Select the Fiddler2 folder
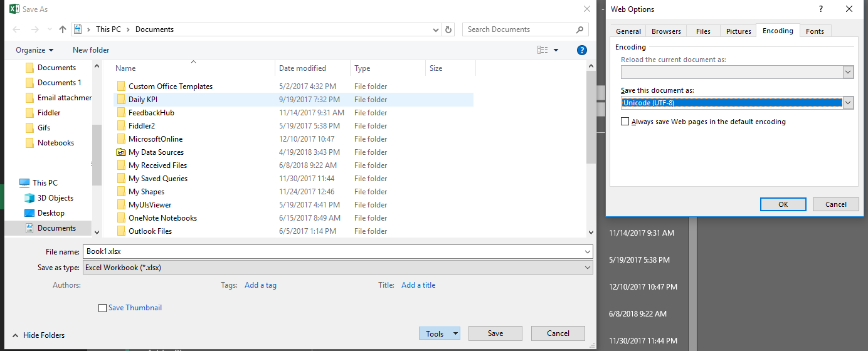Screen dimensions: 868x351 pos(142,126)
